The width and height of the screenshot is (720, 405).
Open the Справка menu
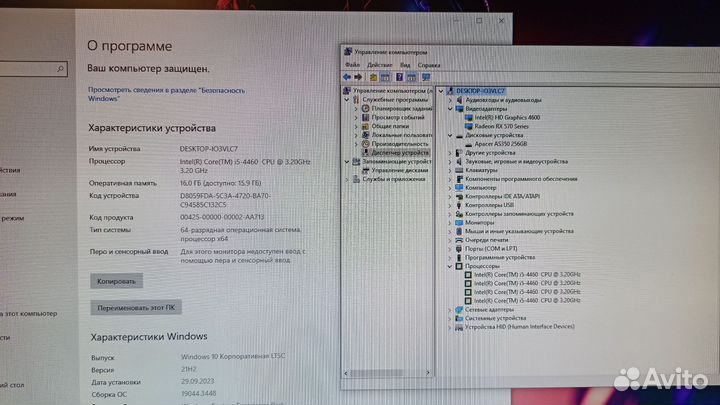[429, 65]
